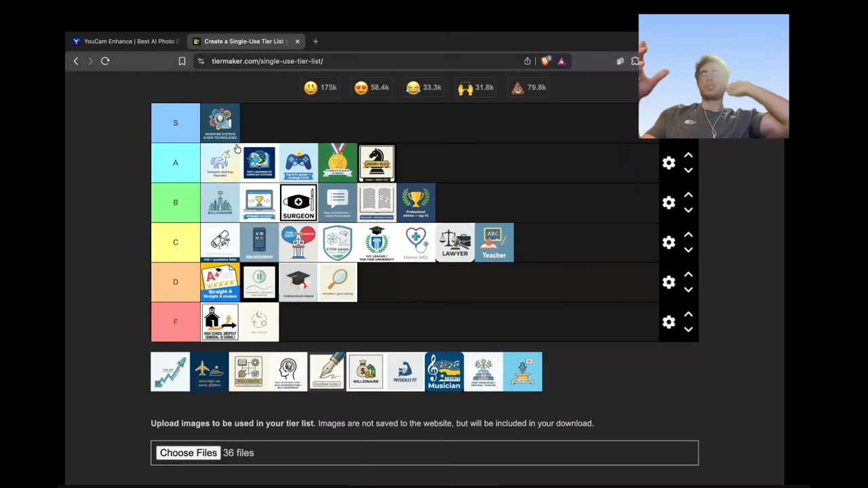Click the laughing reaction showing 33.3k
The width and height of the screenshot is (868, 488).
tap(423, 87)
